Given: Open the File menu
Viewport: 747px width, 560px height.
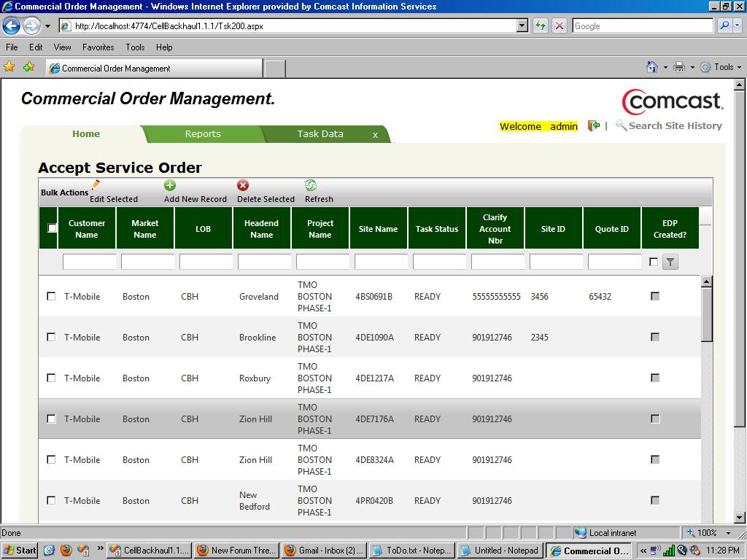Looking at the screenshot, I should [x=12, y=47].
